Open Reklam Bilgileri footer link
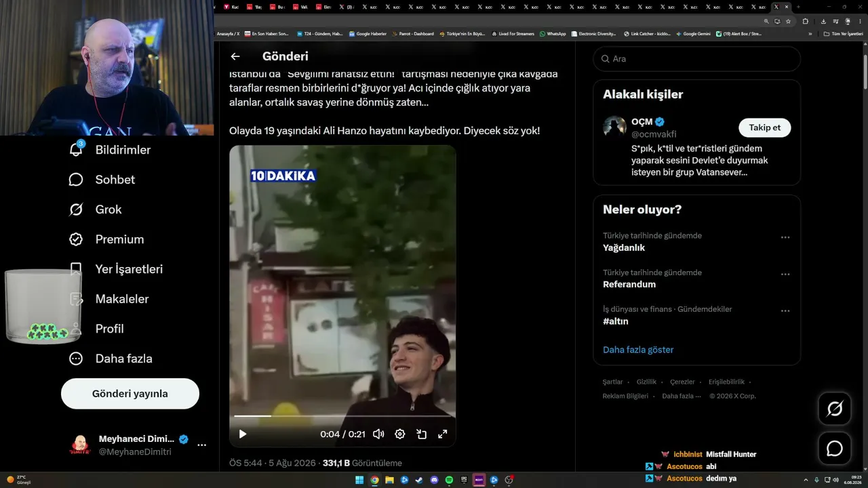868x488 pixels. pyautogui.click(x=625, y=396)
